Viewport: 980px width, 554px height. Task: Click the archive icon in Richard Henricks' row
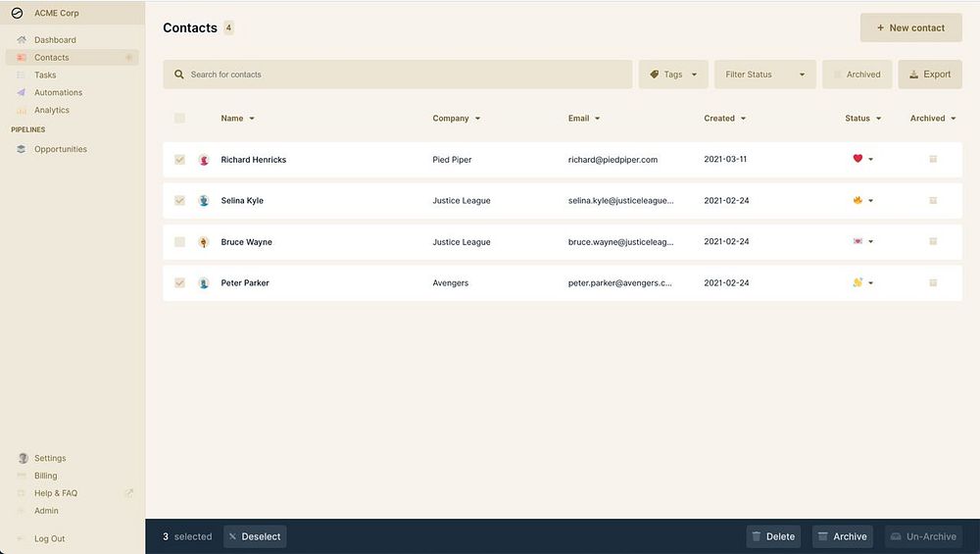click(x=933, y=159)
